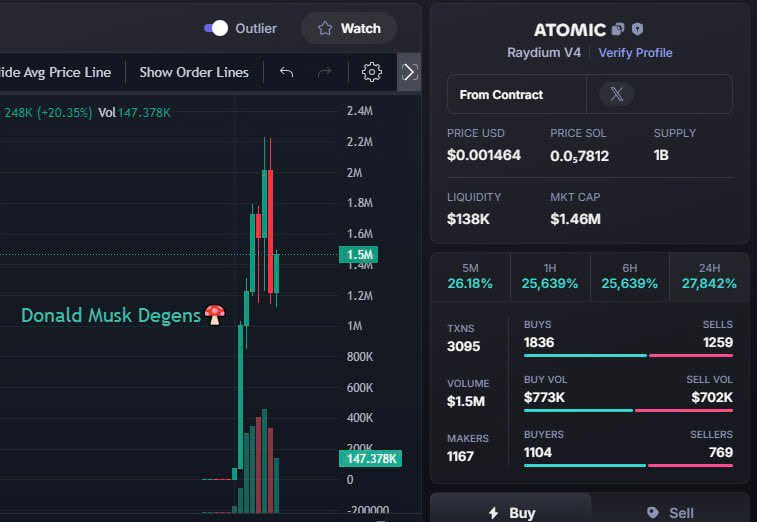The image size is (757, 522).
Task: Open the Verify Profile link
Action: click(635, 53)
